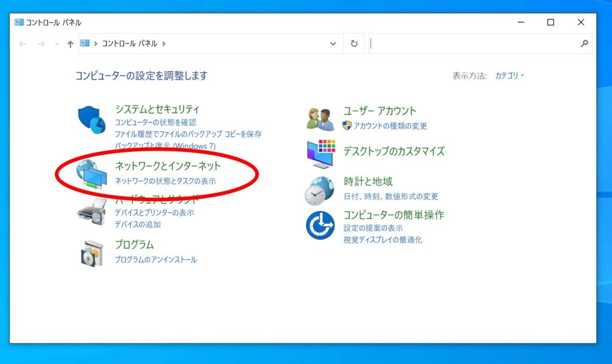612x364 pixels.
Task: Click the プログラム disc box icon
Action: point(92,253)
